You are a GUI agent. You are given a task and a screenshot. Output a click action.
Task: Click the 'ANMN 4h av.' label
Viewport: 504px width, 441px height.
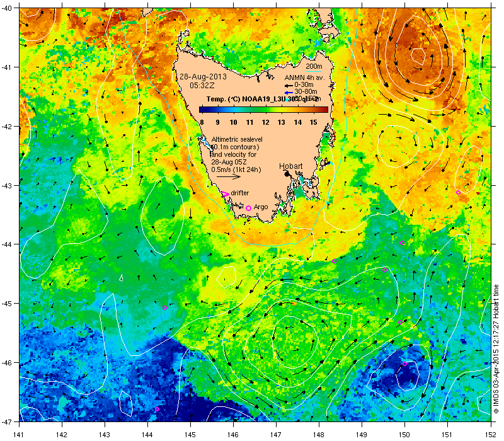[x=304, y=77]
